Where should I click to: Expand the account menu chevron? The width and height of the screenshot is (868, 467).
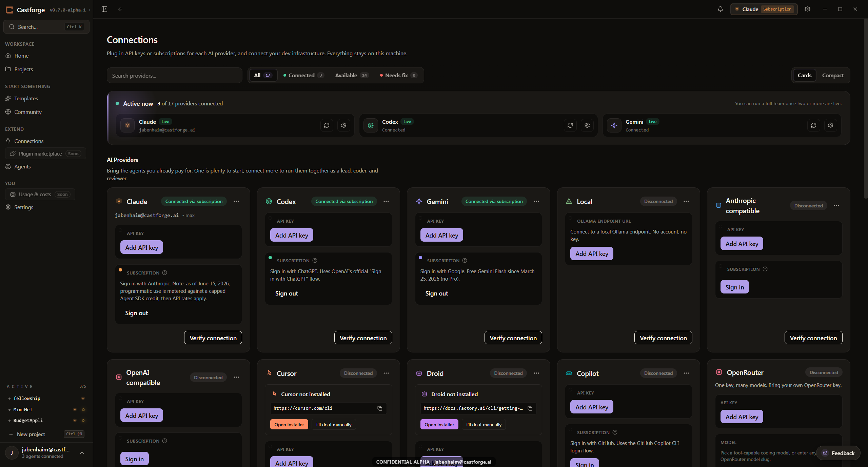tap(82, 453)
